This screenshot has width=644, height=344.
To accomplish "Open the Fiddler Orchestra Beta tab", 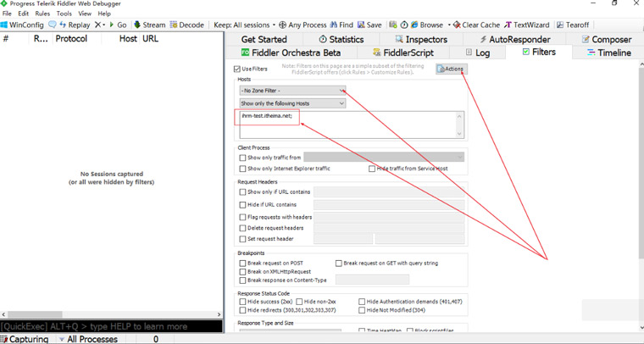I will click(x=291, y=53).
